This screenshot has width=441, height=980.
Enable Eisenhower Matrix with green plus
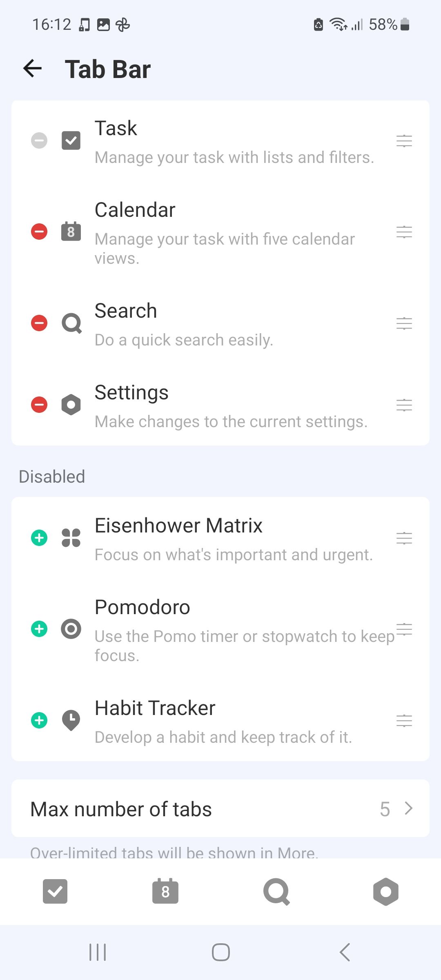[x=39, y=537]
